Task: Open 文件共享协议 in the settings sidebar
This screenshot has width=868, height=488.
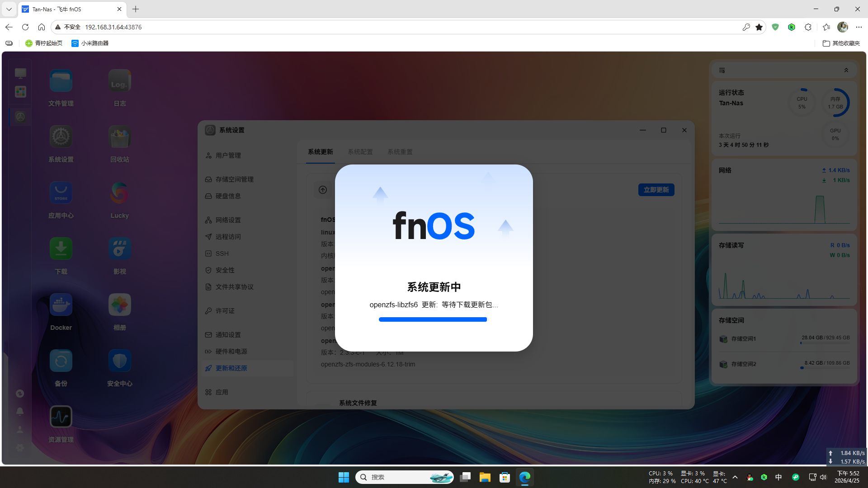Action: pos(248,287)
